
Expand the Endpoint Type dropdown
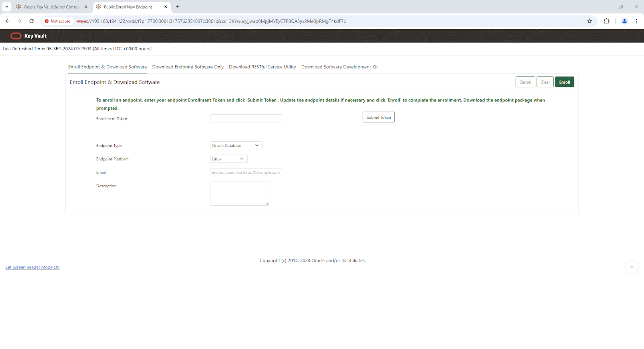coord(236,146)
